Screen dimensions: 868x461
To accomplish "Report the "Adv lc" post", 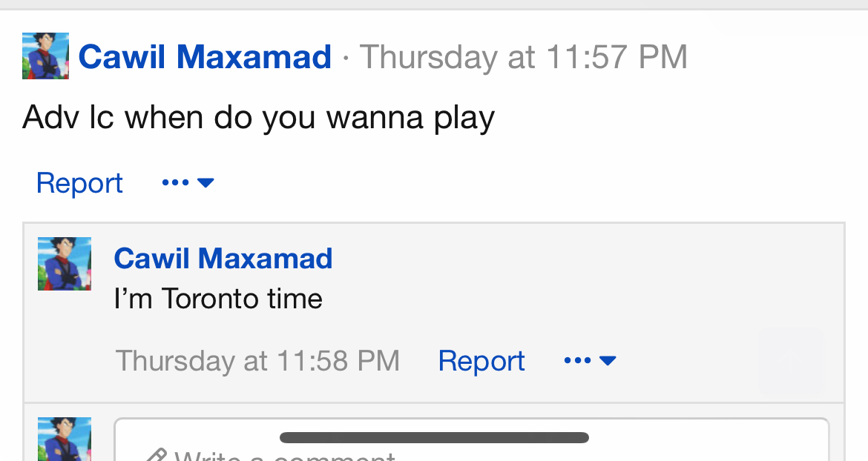I will [79, 182].
